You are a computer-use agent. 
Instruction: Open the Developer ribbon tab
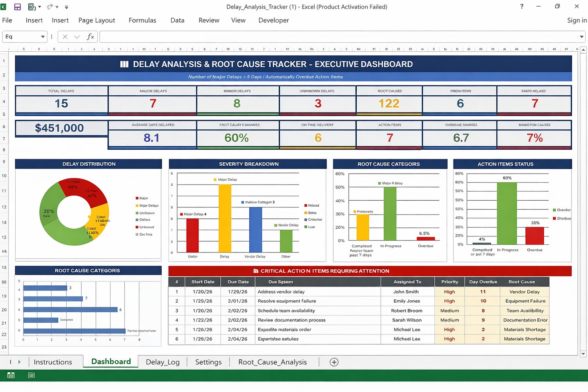coord(273,20)
